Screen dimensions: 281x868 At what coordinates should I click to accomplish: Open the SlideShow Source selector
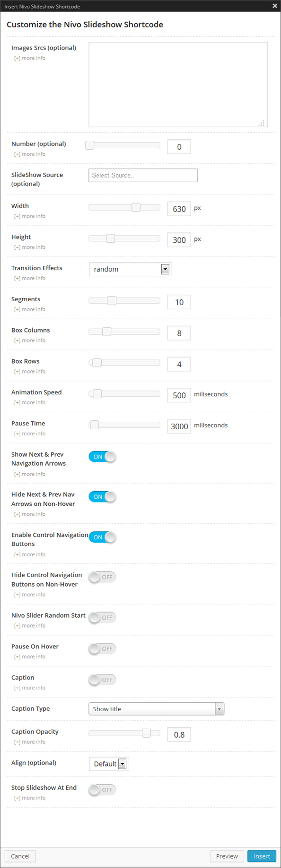click(143, 175)
